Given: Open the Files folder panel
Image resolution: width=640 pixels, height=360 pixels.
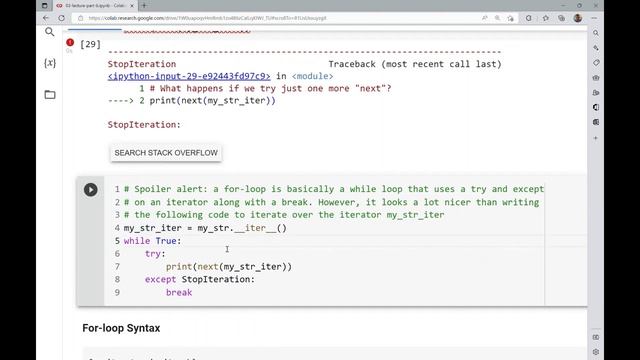Looking at the screenshot, I should pyautogui.click(x=50, y=95).
